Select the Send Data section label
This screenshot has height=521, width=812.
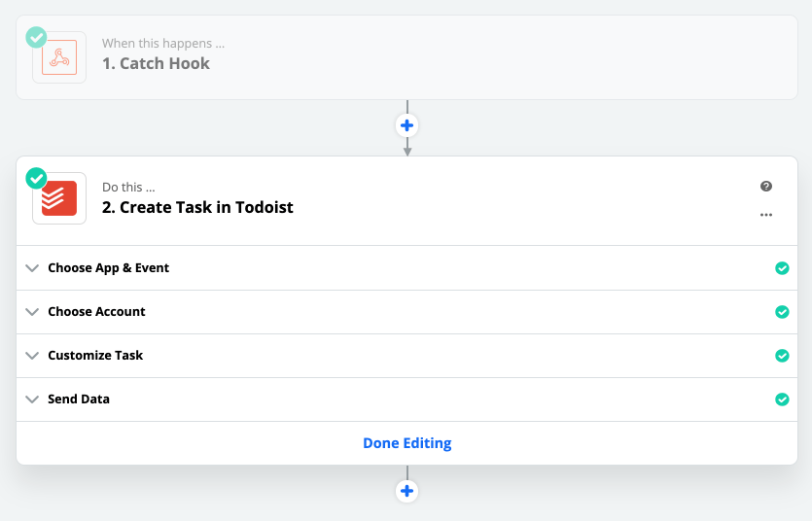pyautogui.click(x=79, y=399)
